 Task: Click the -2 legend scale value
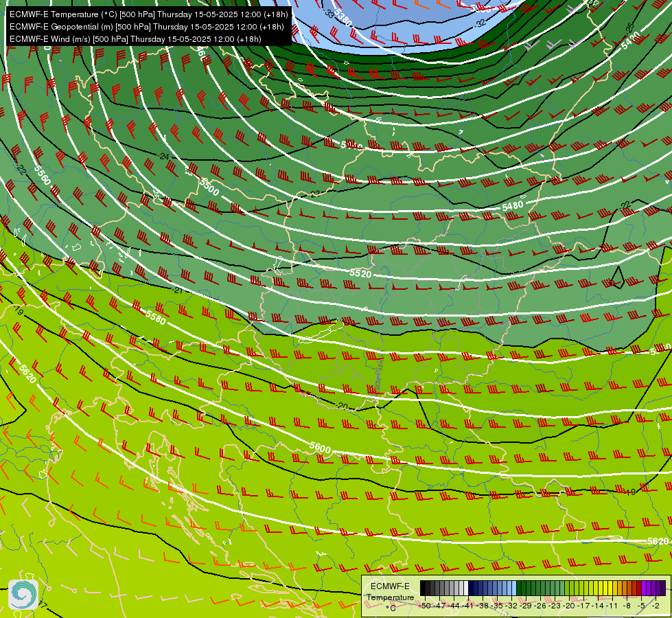click(x=656, y=606)
